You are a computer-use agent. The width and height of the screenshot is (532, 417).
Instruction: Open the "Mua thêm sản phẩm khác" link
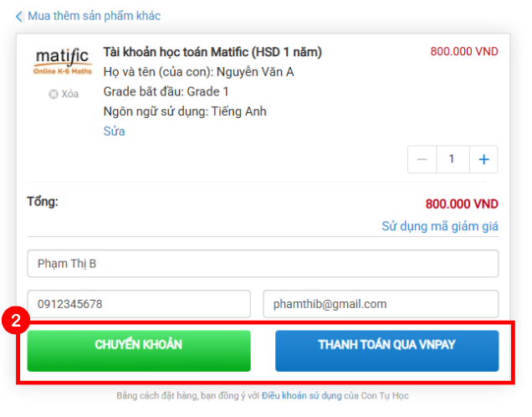[94, 16]
